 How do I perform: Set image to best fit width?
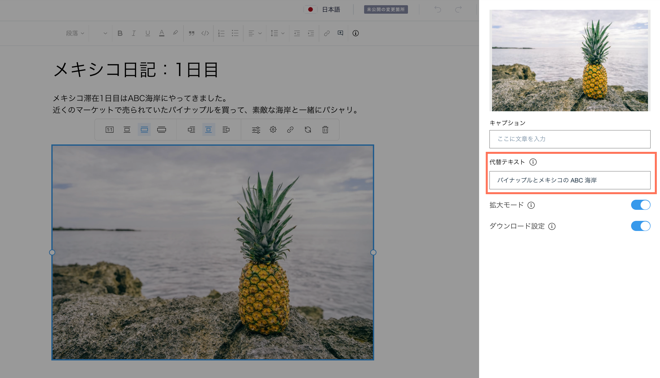pyautogui.click(x=144, y=130)
